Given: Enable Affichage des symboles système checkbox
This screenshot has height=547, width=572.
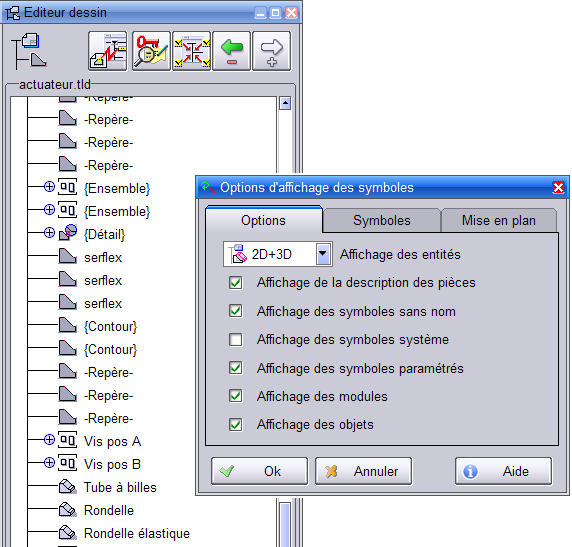Looking at the screenshot, I should click(236, 339).
